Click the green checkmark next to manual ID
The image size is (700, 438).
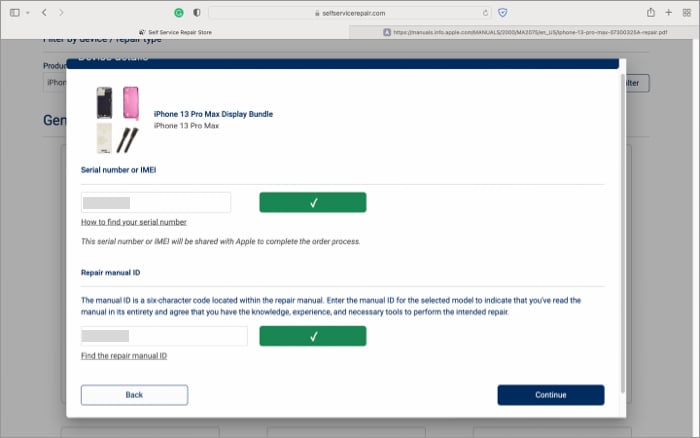[x=312, y=336]
